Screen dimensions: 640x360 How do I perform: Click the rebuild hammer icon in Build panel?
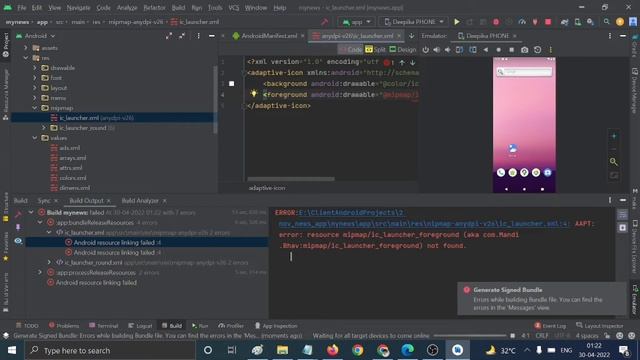[18, 214]
